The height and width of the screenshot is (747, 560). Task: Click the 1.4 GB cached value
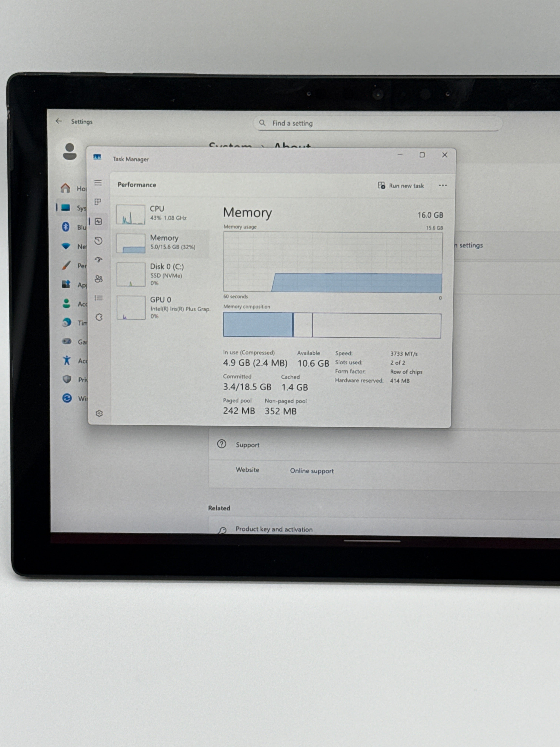[x=295, y=387]
